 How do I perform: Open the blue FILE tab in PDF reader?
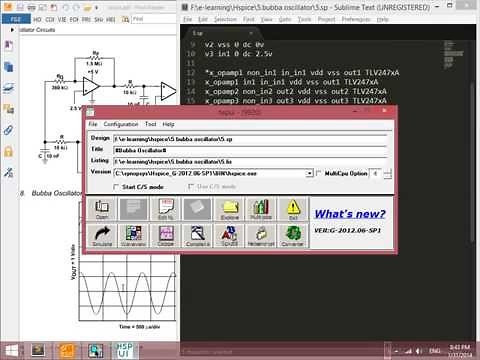click(x=16, y=19)
